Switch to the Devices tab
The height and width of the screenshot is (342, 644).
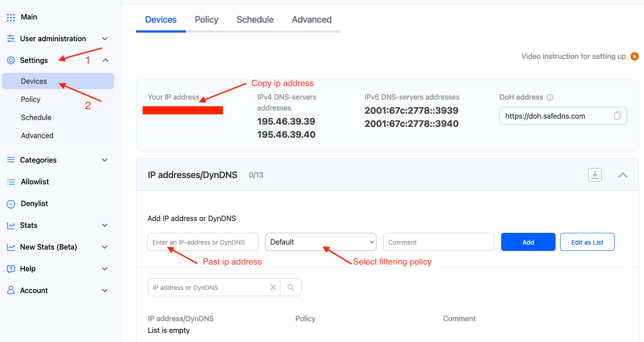pyautogui.click(x=161, y=19)
